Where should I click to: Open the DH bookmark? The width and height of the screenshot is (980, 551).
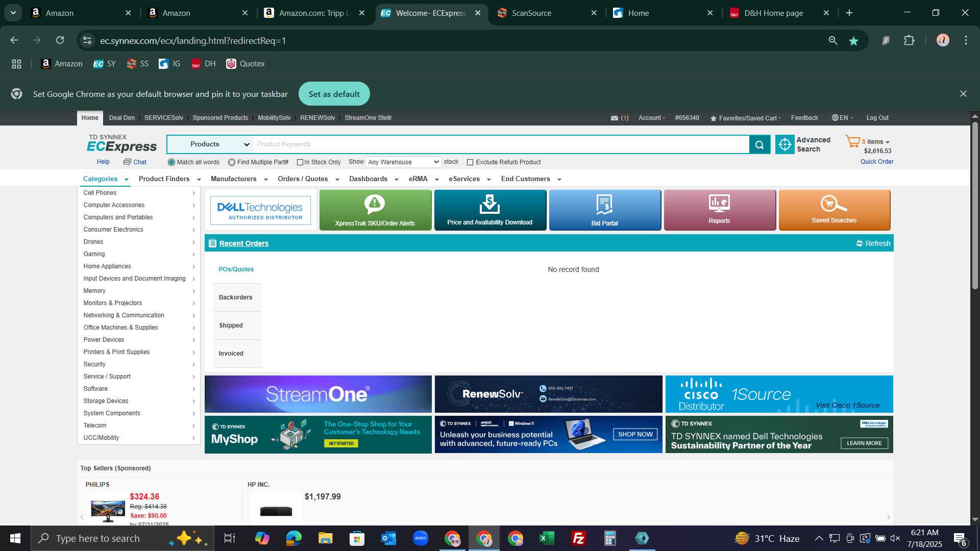204,64
